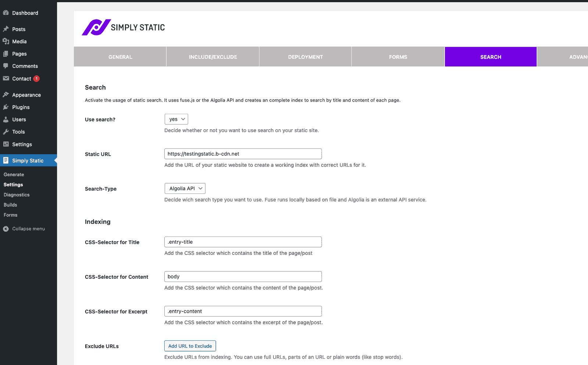Click the Use search? label
The image size is (588, 365).
(x=100, y=119)
